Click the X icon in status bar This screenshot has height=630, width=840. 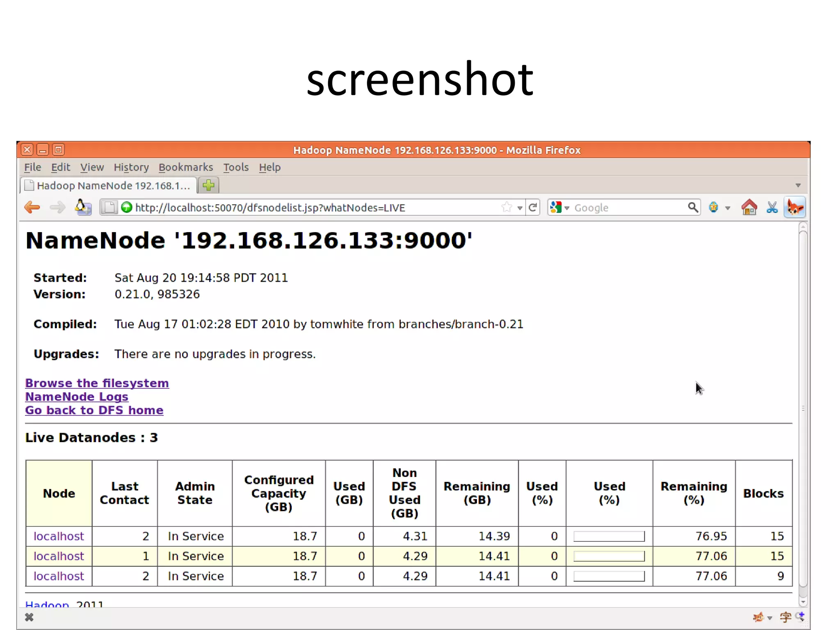click(x=29, y=617)
